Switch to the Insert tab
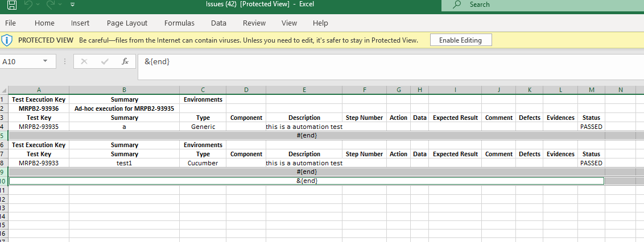This screenshot has height=242, width=644. (x=80, y=23)
